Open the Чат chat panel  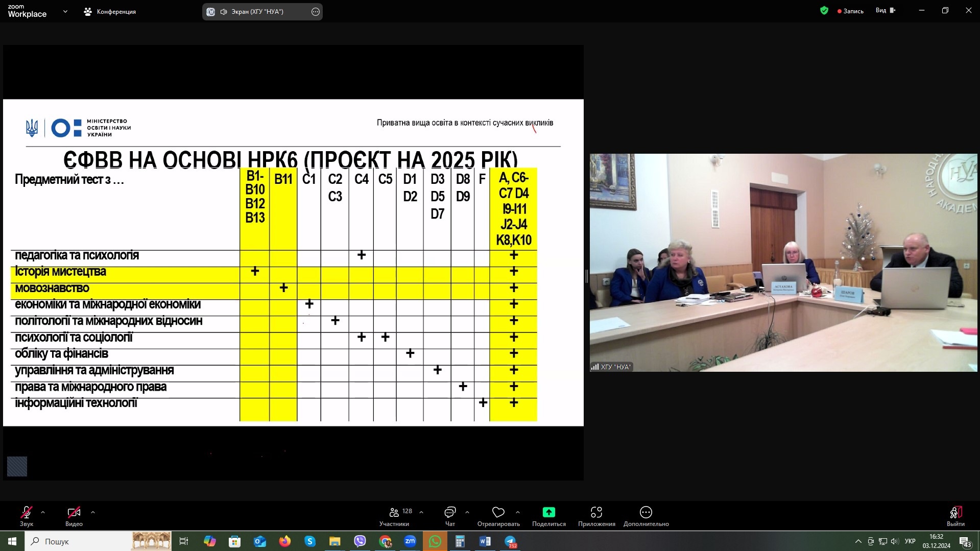click(x=450, y=516)
